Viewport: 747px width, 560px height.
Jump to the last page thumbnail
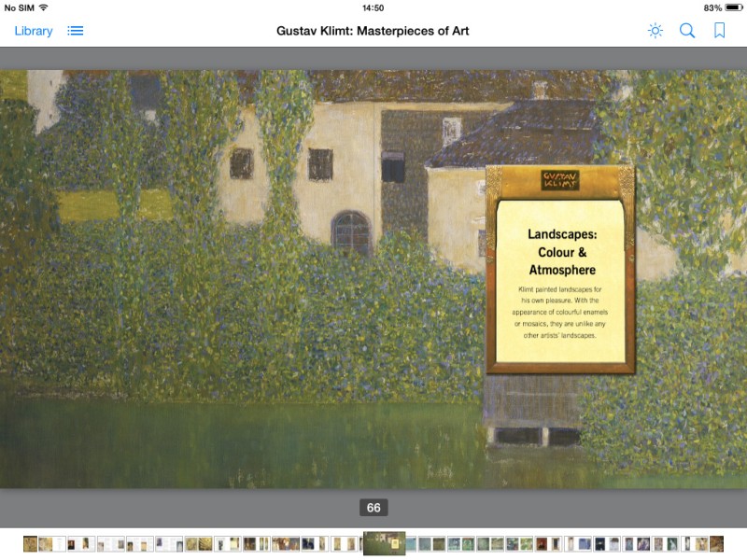716,544
